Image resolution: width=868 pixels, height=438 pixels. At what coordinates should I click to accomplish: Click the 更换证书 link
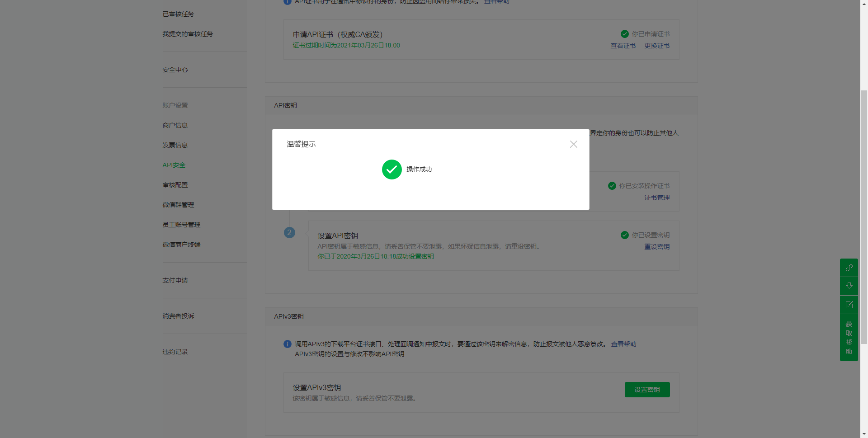pos(657,46)
